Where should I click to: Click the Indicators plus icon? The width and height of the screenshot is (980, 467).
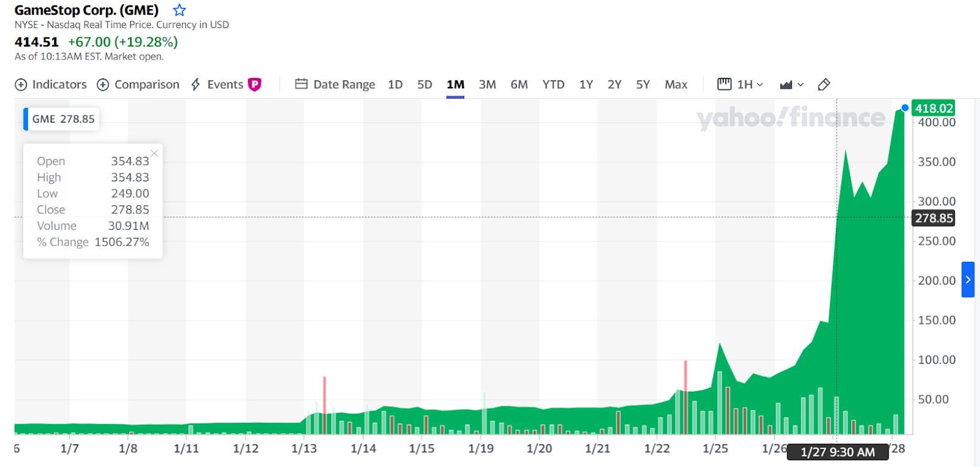tap(21, 85)
